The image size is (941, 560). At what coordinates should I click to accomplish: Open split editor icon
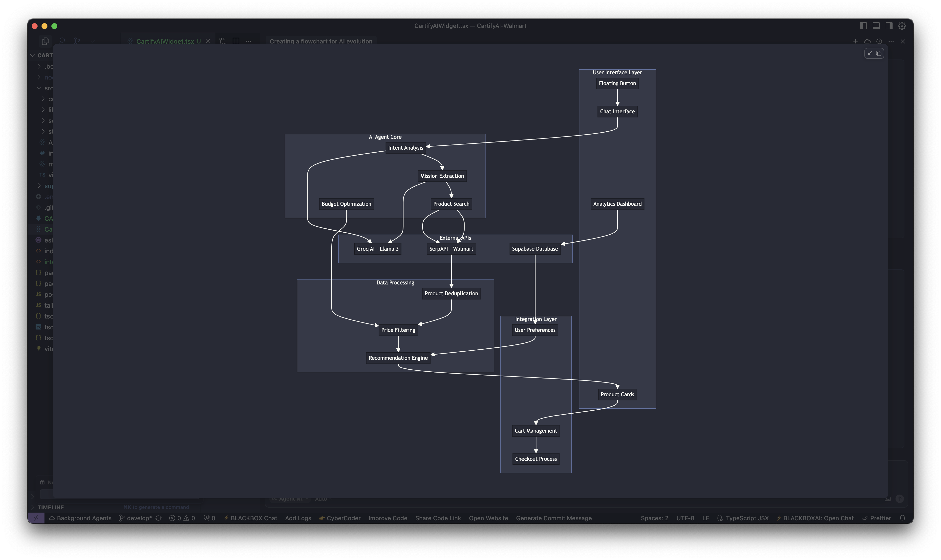236,41
